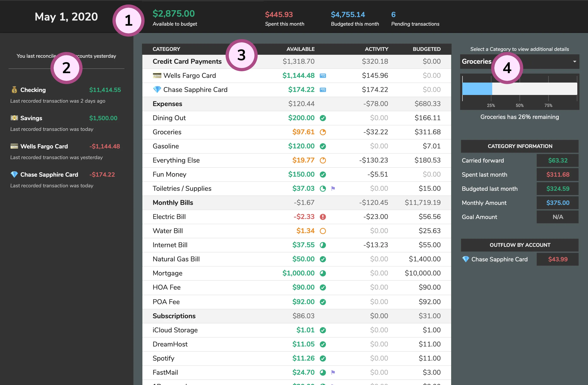Select the Savings account in the sidebar
Viewport: 588px width, 385px height.
(31, 118)
